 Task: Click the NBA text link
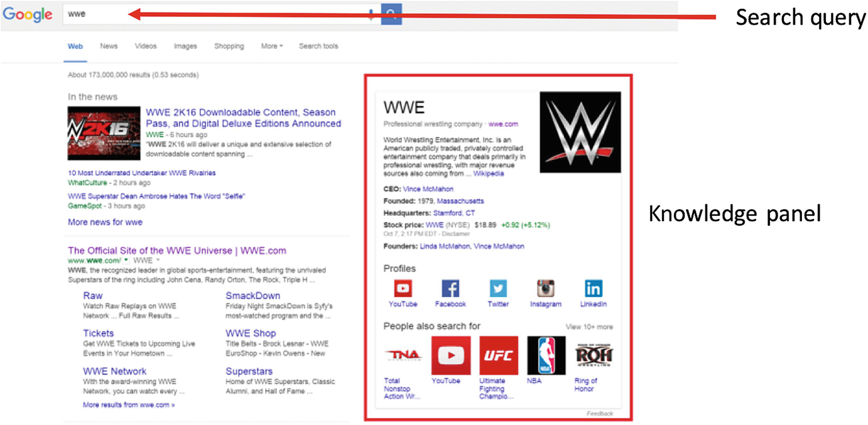534,381
